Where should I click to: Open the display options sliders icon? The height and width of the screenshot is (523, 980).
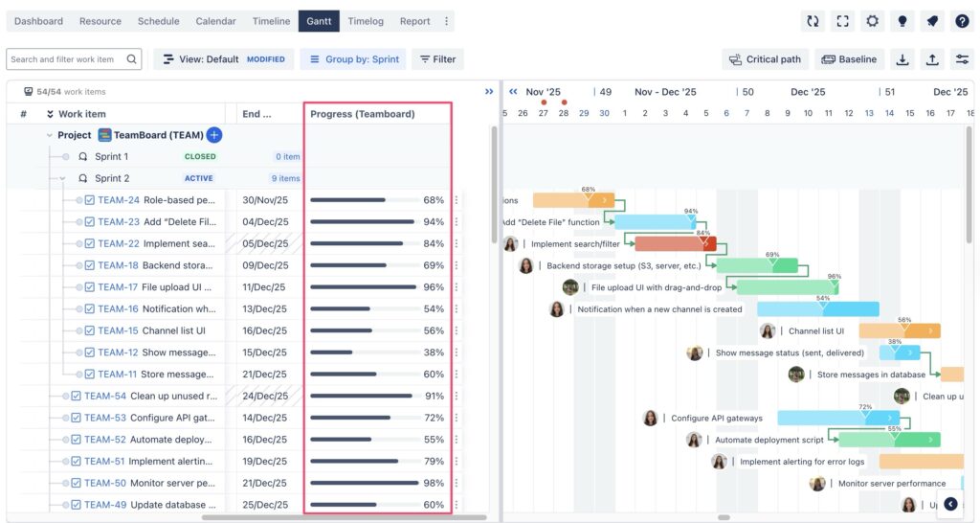pyautogui.click(x=962, y=59)
